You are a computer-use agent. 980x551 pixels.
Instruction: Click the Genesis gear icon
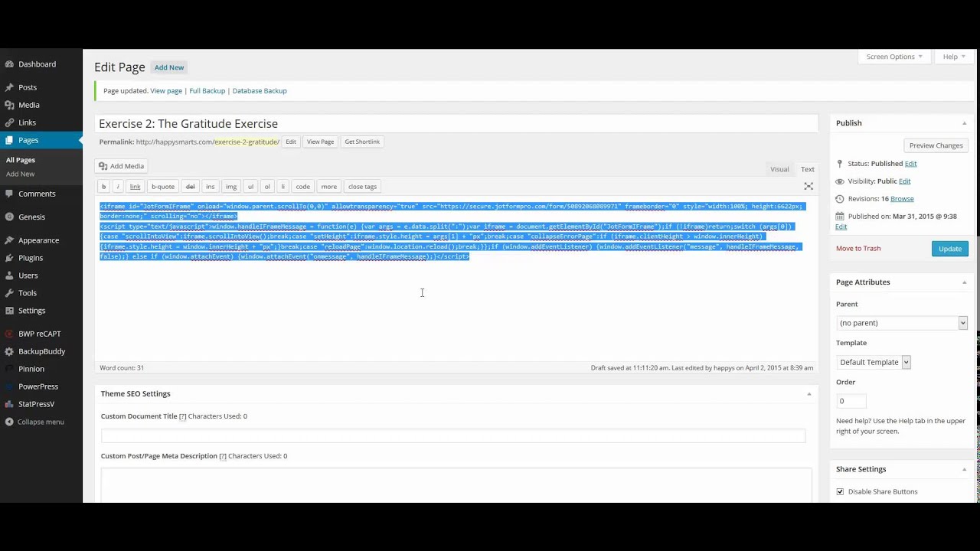9,217
